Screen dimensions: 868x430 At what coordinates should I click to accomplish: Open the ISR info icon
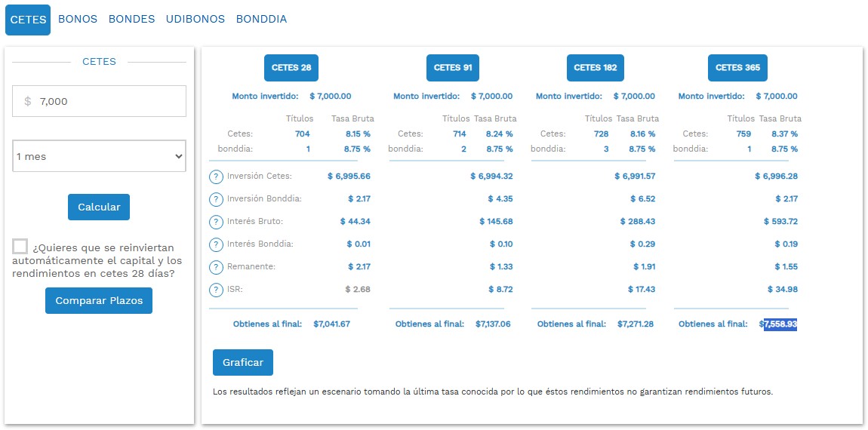click(217, 290)
